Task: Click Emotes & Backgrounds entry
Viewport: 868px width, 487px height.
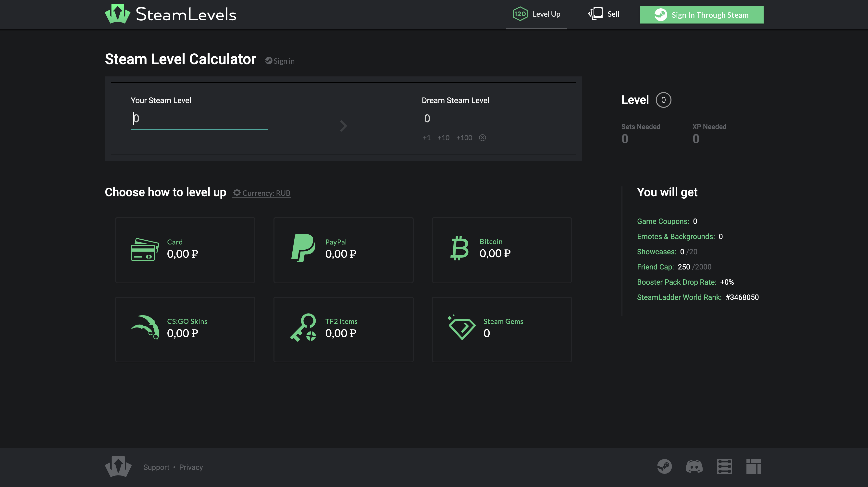Action: (680, 236)
